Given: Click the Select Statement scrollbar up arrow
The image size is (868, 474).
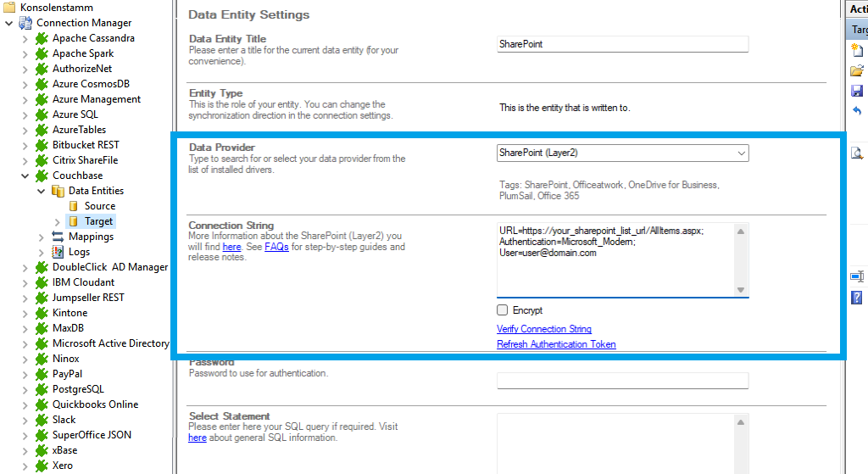Looking at the screenshot, I should click(741, 422).
